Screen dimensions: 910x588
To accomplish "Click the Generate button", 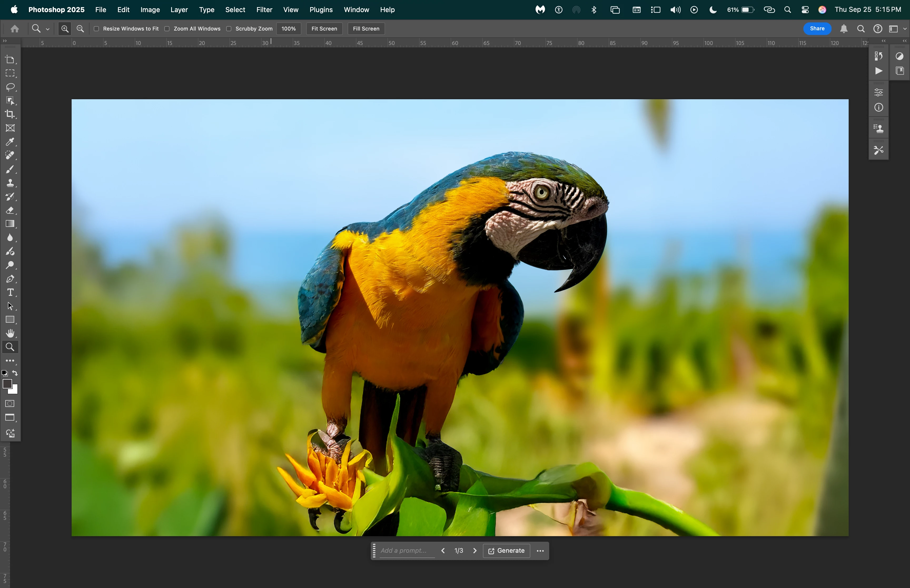I will click(506, 551).
